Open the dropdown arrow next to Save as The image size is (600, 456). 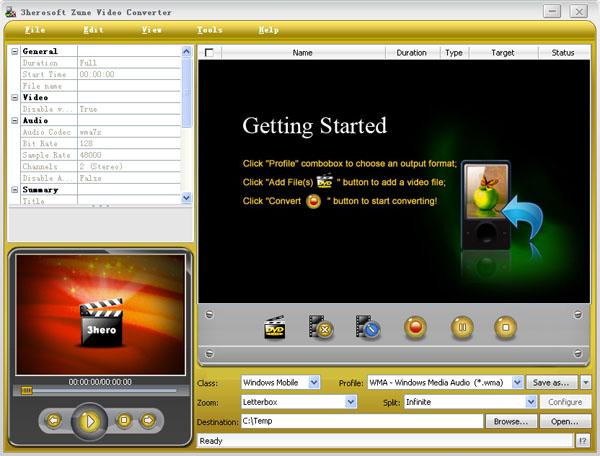[x=585, y=382]
